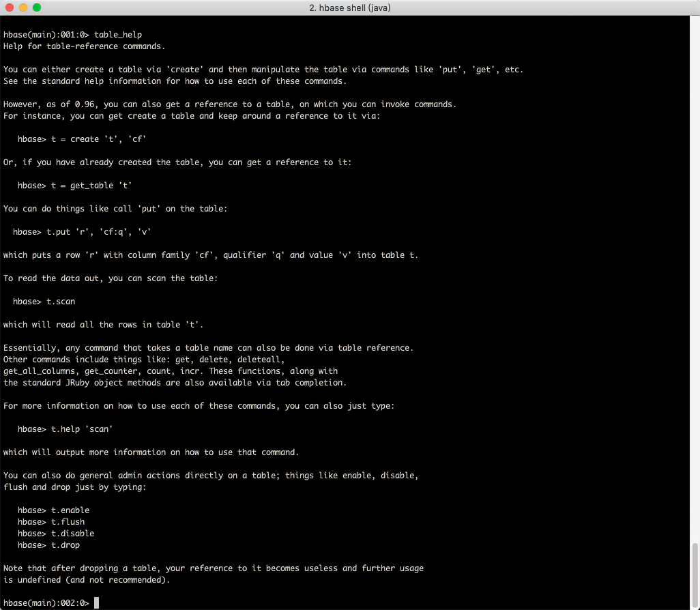Click the example line 'hbase> t.enable'
This screenshot has height=610, width=700.
pos(53,510)
